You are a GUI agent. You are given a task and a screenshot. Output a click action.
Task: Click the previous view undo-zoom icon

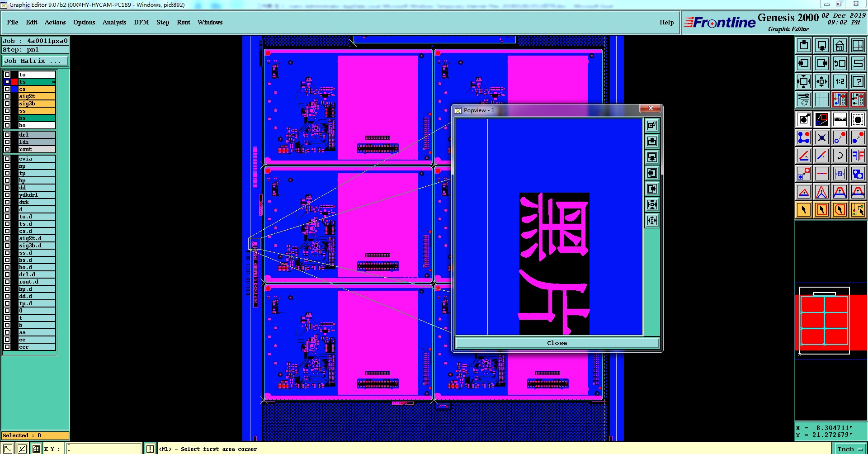click(x=840, y=63)
